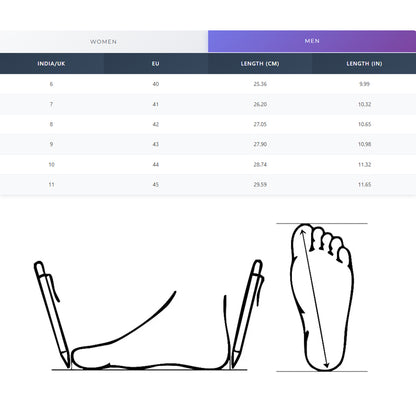Click the 29.59 cm length cell
Image resolution: width=416 pixels, height=416 pixels.
[260, 184]
